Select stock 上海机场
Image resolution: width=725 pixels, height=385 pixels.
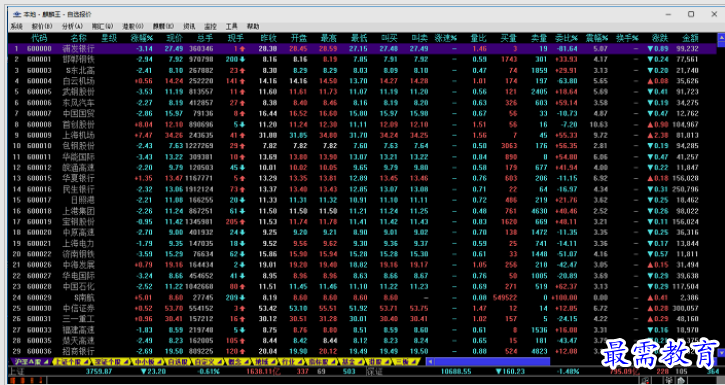[x=78, y=135]
